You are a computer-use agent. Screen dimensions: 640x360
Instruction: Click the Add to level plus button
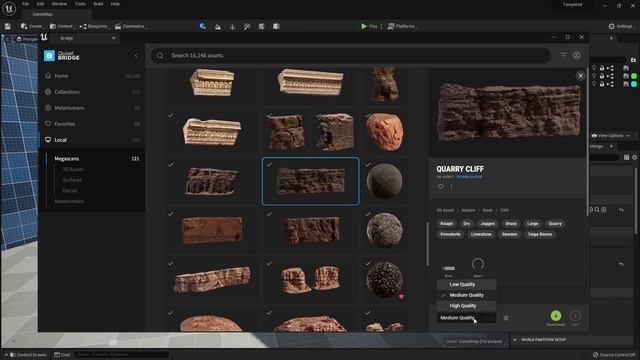[575, 316]
